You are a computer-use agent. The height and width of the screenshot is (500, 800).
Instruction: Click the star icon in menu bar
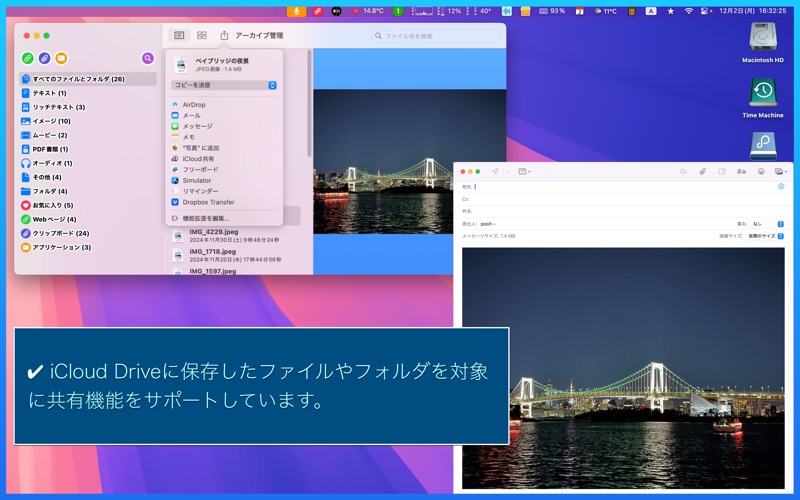tap(670, 11)
